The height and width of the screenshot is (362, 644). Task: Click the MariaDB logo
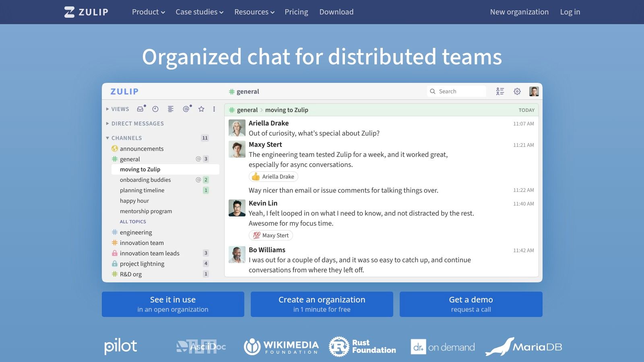tap(524, 347)
